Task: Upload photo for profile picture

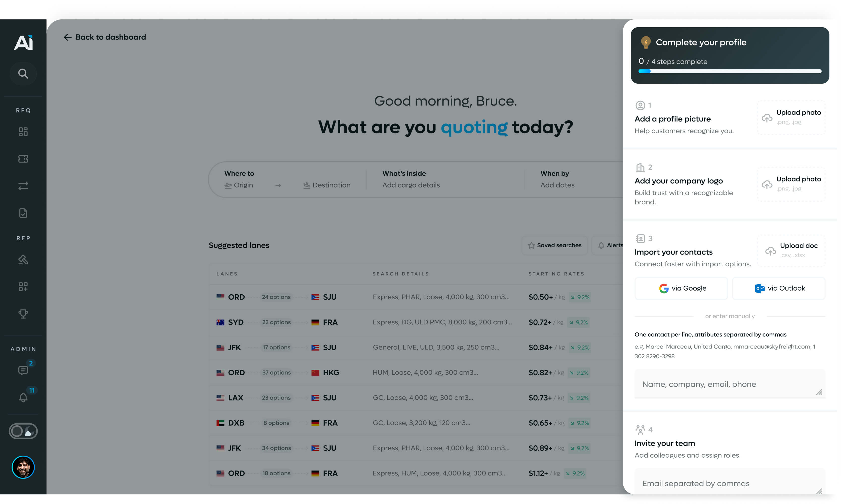Action: (791, 117)
